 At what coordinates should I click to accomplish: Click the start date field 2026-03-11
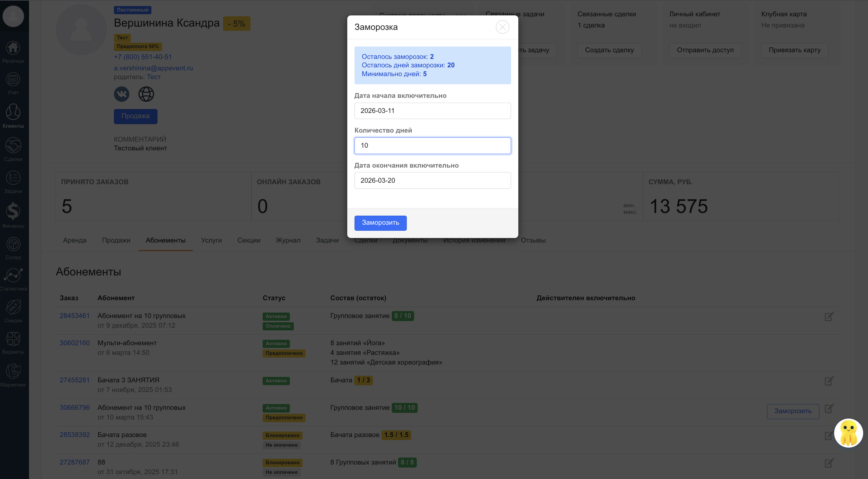coord(432,111)
